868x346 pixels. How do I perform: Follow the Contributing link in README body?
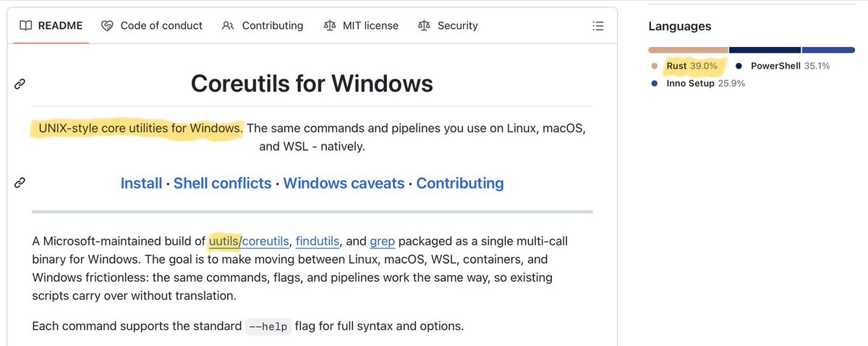460,183
